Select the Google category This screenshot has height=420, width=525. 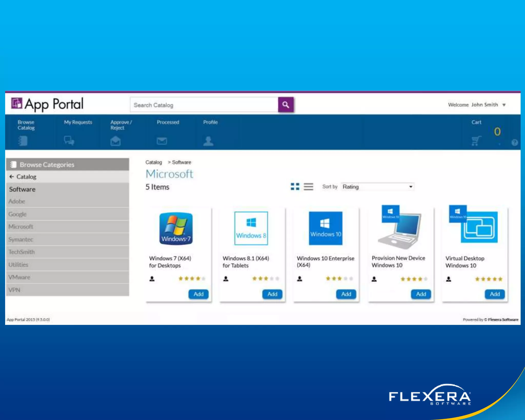pyautogui.click(x=67, y=214)
